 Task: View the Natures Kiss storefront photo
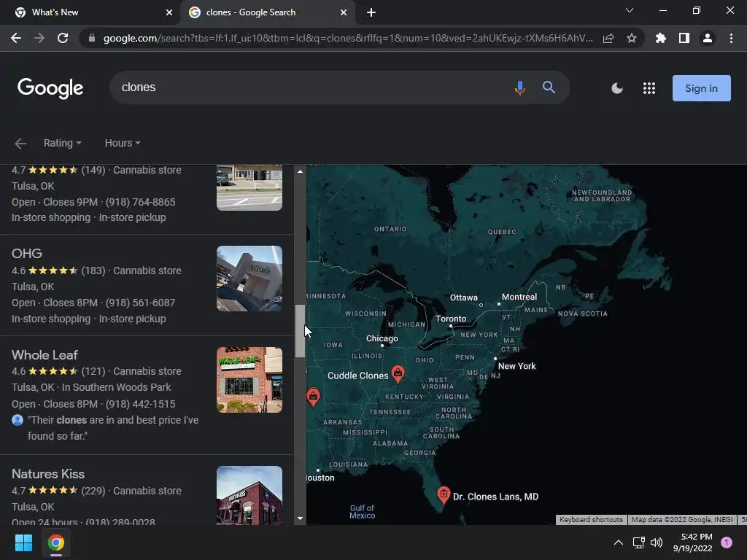pos(249,495)
